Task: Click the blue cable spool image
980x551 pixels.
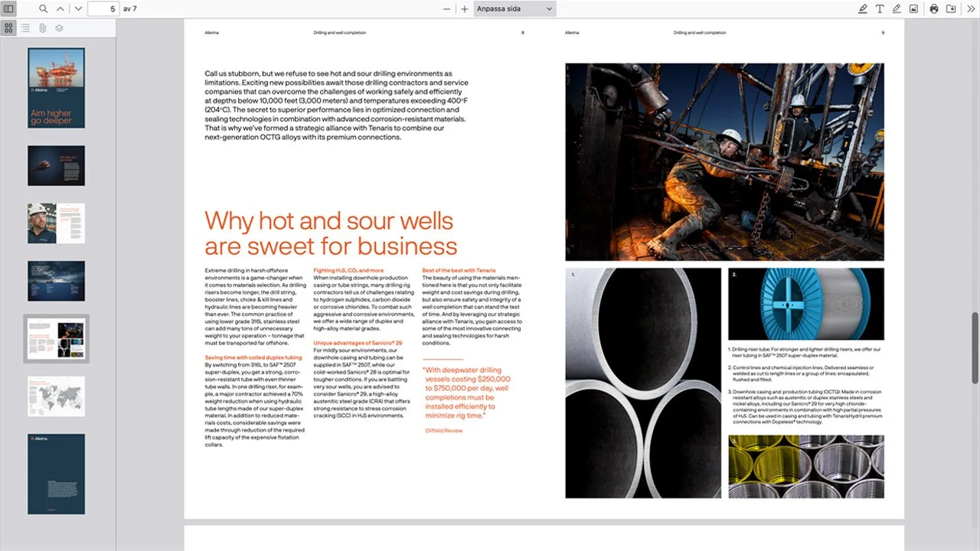Action: coord(805,304)
